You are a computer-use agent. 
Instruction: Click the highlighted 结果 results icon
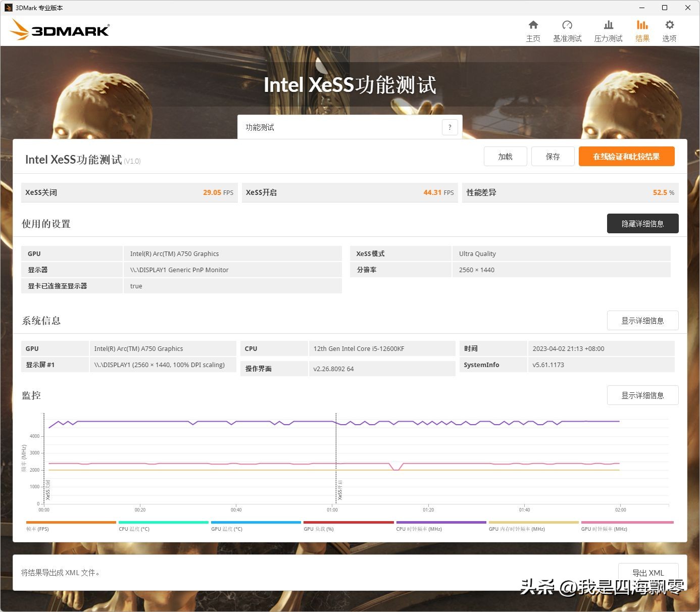coord(642,29)
